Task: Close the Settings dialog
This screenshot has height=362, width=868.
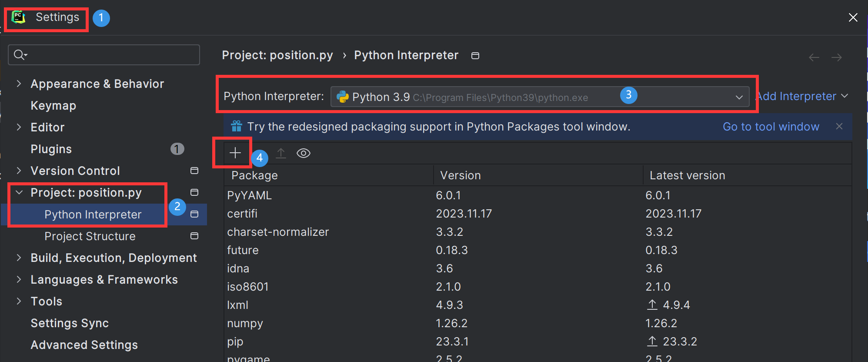Action: 853,17
